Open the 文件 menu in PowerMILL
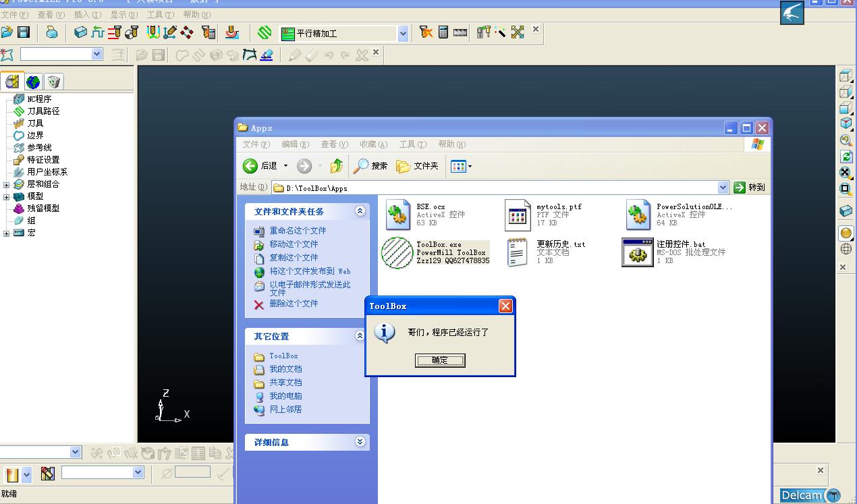The height and width of the screenshot is (504, 857). click(x=14, y=14)
